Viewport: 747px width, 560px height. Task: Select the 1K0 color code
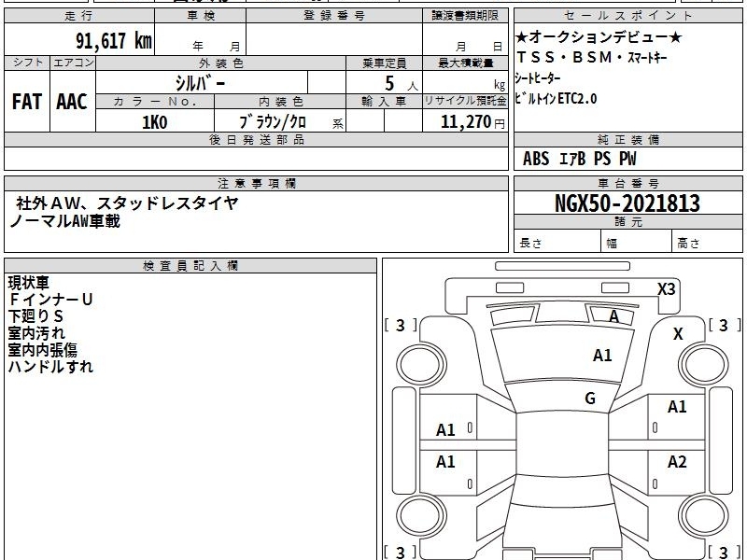tap(155, 122)
